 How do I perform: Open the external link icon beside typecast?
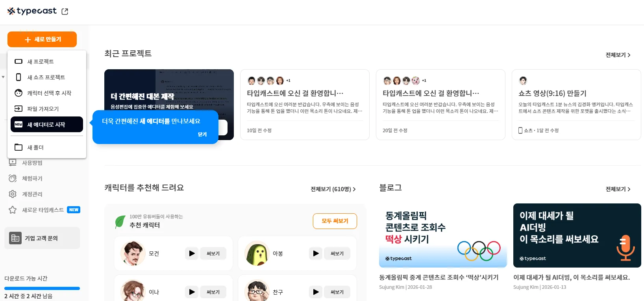[65, 11]
